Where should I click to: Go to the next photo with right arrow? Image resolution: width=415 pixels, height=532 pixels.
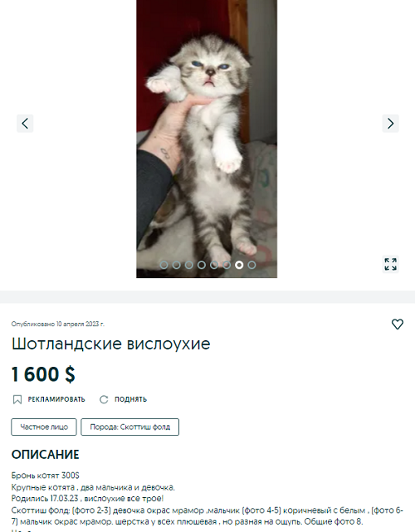pyautogui.click(x=391, y=123)
